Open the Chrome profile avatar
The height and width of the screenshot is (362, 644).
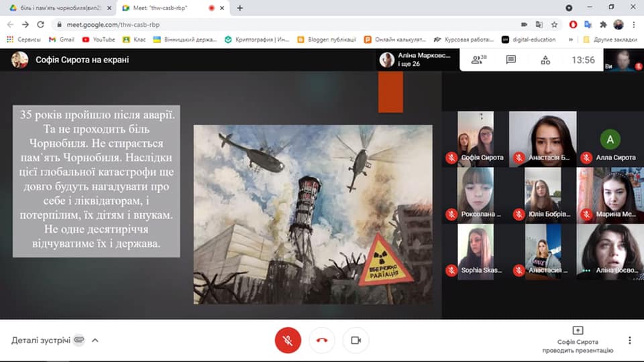[619, 25]
